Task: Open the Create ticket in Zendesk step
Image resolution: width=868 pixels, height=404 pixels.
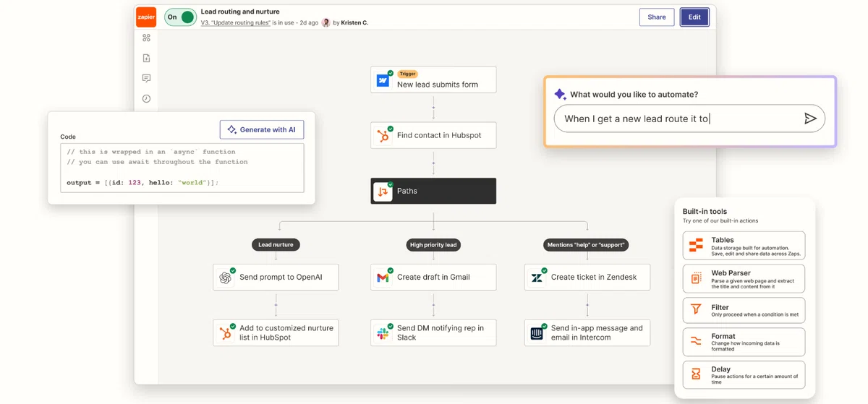Action: coord(587,277)
